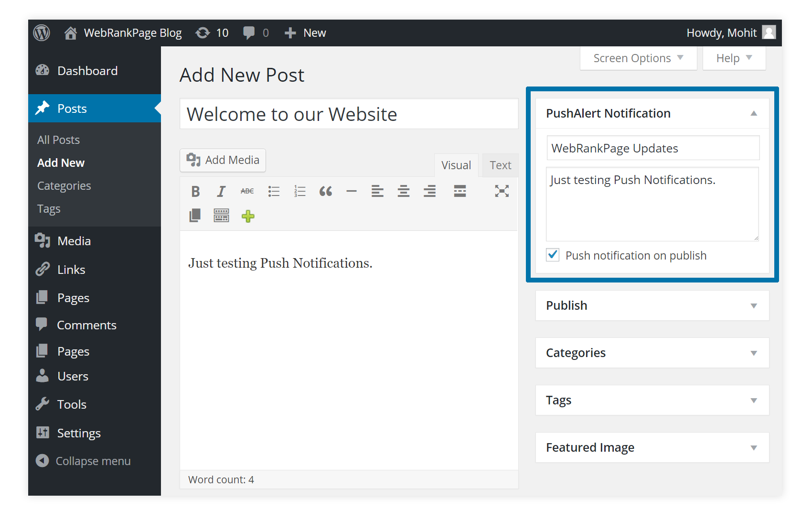
Task: Open the WordPress updates icon showing 10
Action: [x=212, y=33]
